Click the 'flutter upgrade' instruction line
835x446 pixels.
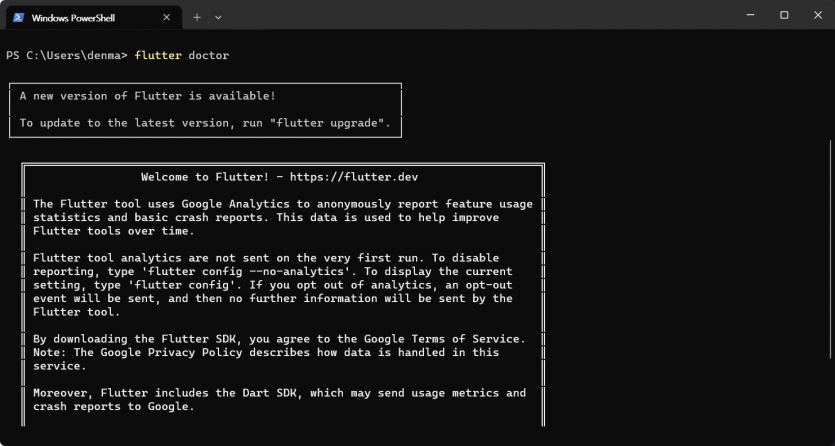205,123
